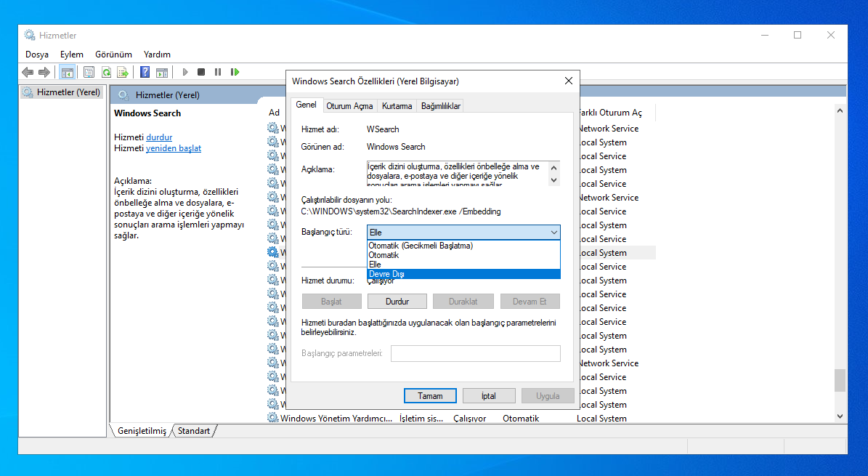Click the description box scroll-down arrow
Screen dimensions: 868x476
[x=553, y=179]
